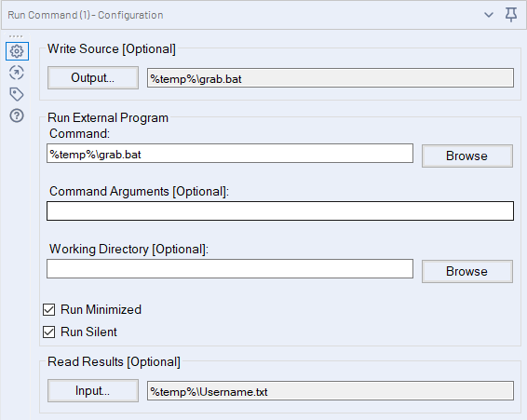
Task: Open the Configuration gear tab
Action: click(x=17, y=51)
